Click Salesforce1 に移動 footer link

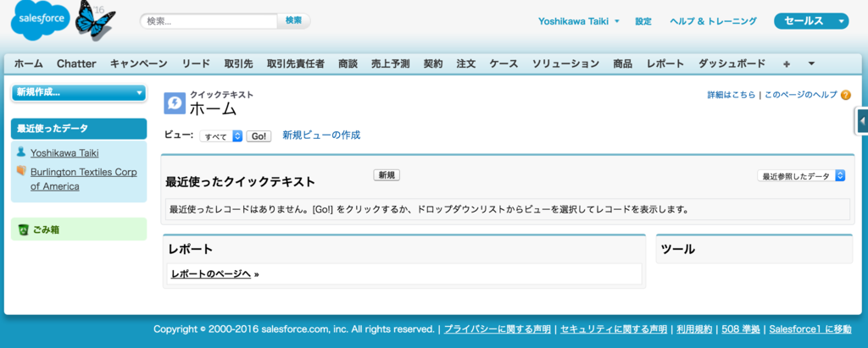pyautogui.click(x=810, y=329)
